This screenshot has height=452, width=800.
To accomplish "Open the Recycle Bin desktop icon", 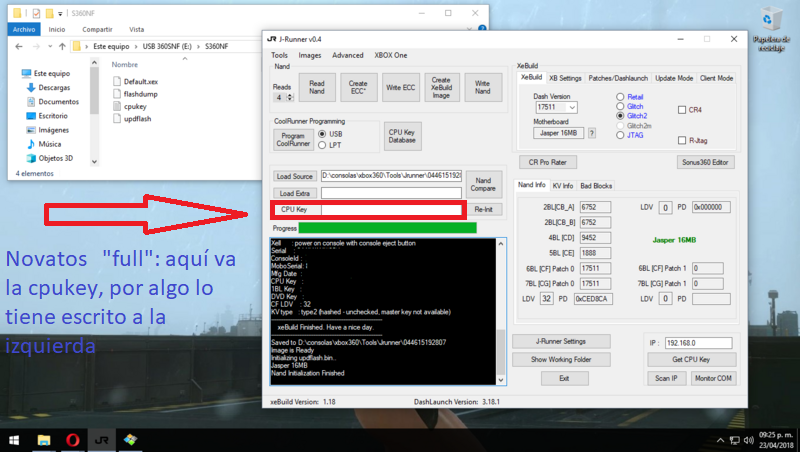I will tap(770, 29).
